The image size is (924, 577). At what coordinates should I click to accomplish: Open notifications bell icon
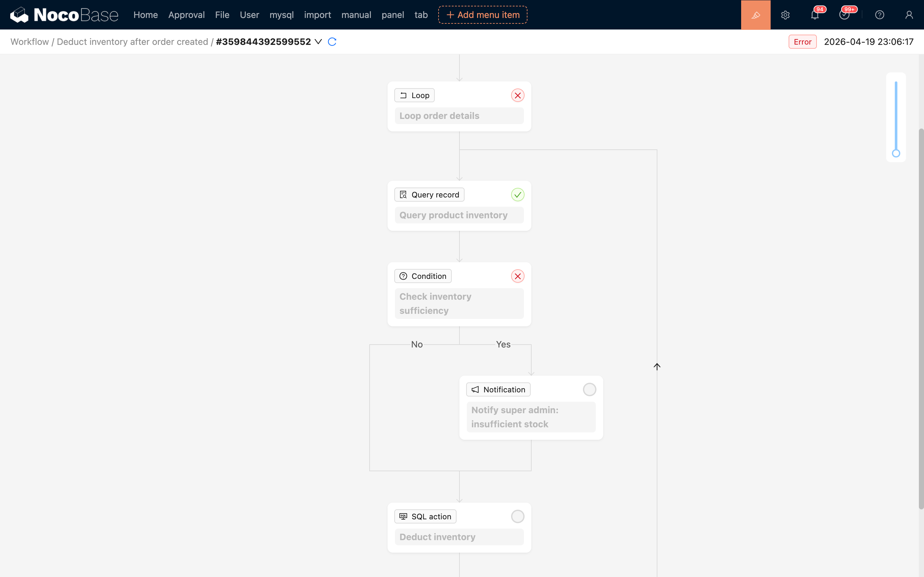pos(814,15)
